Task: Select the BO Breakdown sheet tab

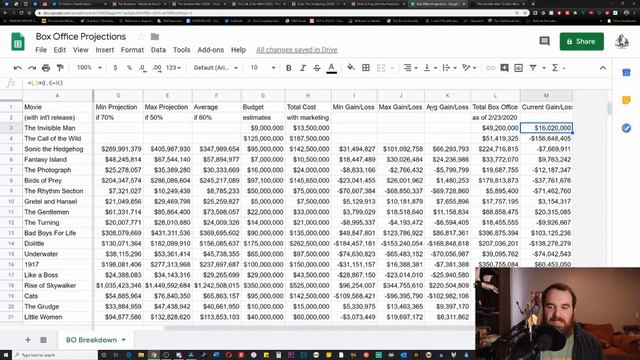Action: point(96,340)
